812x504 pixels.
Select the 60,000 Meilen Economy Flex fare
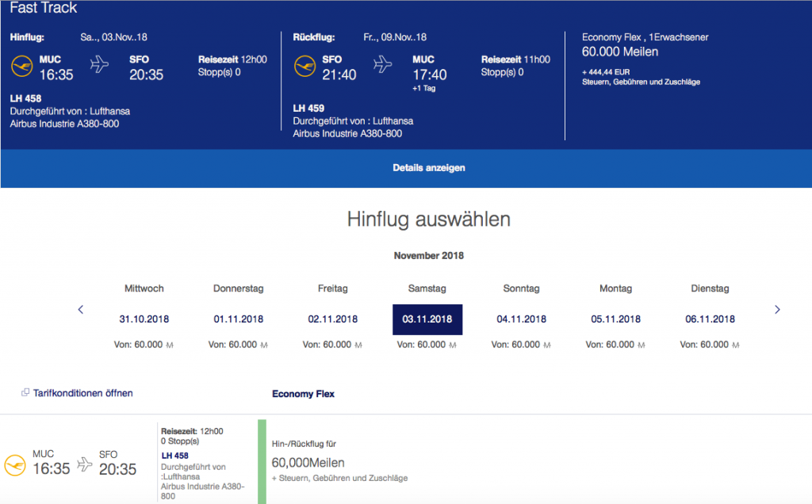coord(308,463)
